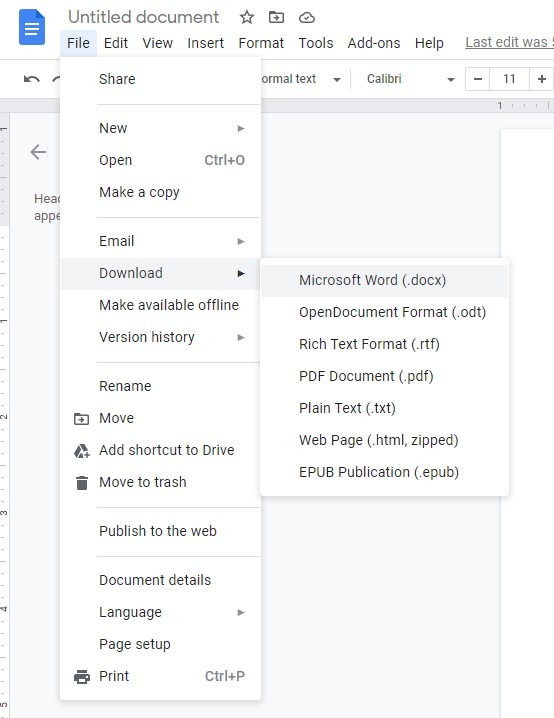Viewport: 554px width, 718px height.
Task: Expand the Language submenu
Action: [x=161, y=612]
